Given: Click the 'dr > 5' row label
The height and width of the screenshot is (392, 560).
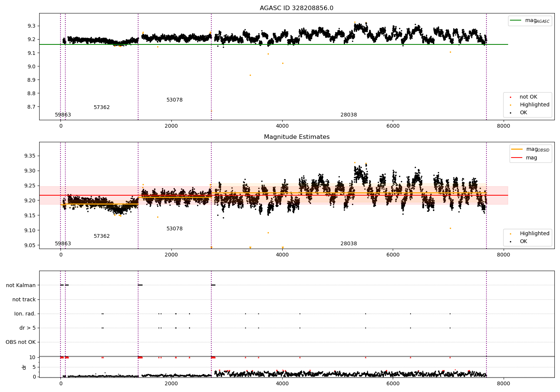Looking at the screenshot, I should point(28,328).
